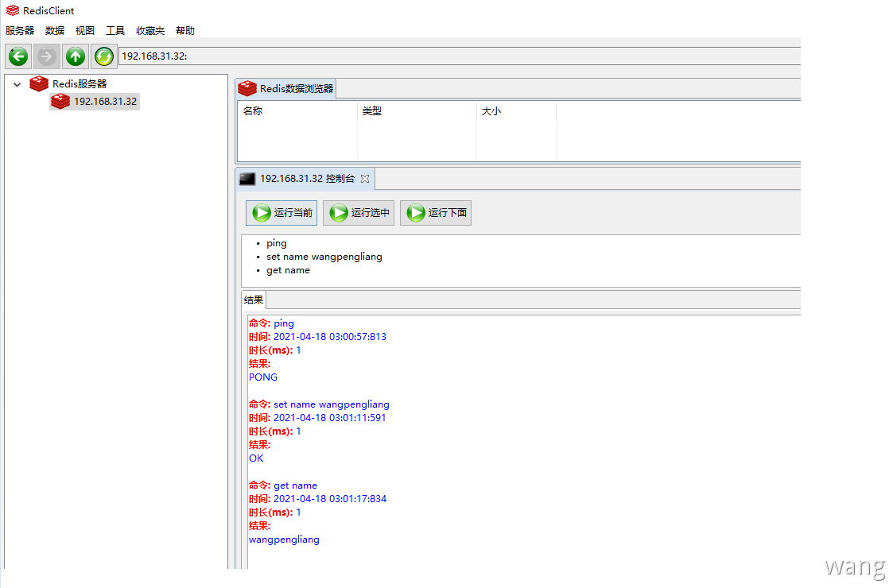The height and width of the screenshot is (588, 893).
Task: Click the 运行选中 button
Action: [359, 213]
